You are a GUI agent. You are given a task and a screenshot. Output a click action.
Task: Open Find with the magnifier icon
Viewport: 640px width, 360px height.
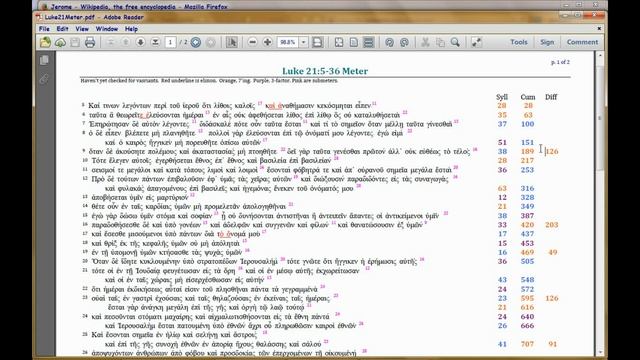tap(455, 42)
